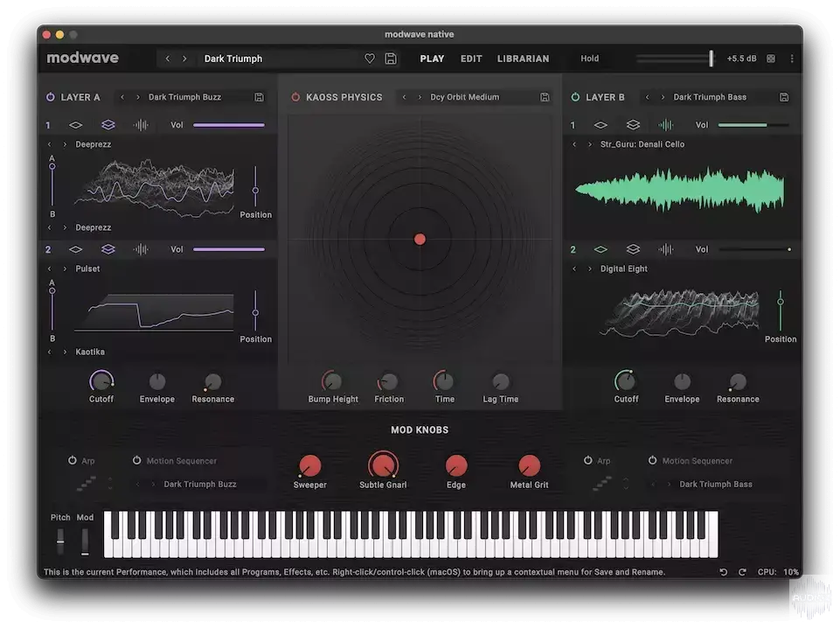840x628 pixels.
Task: Select sample mode for Layer B oscillator 2
Action: click(x=666, y=249)
